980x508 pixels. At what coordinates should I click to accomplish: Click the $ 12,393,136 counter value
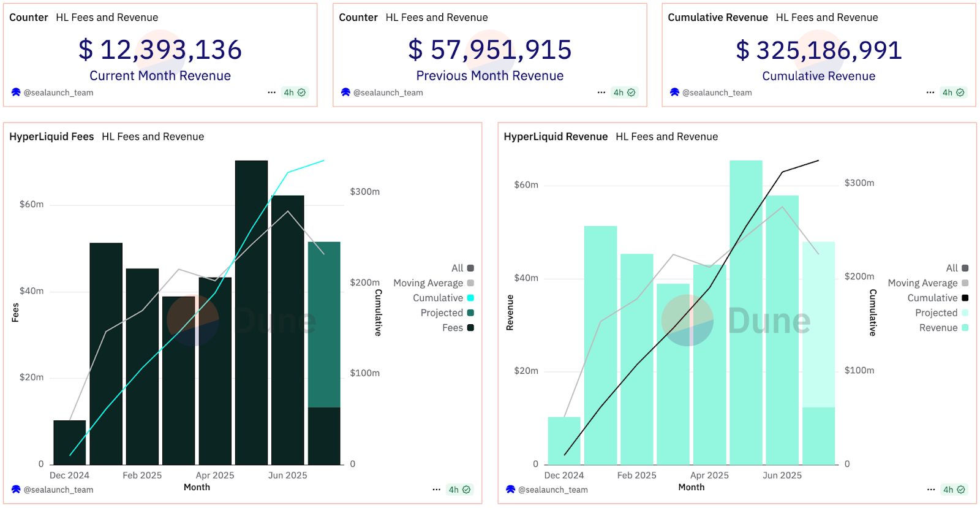click(x=160, y=50)
